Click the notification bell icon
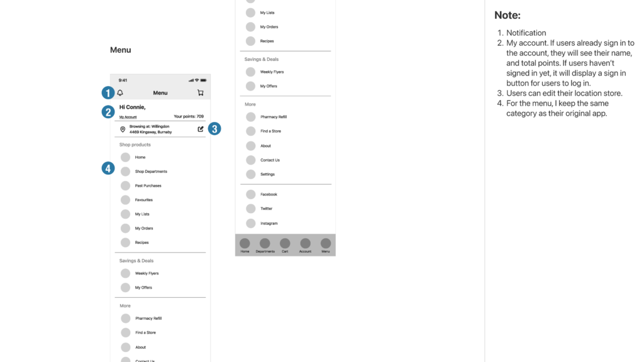 pos(120,93)
